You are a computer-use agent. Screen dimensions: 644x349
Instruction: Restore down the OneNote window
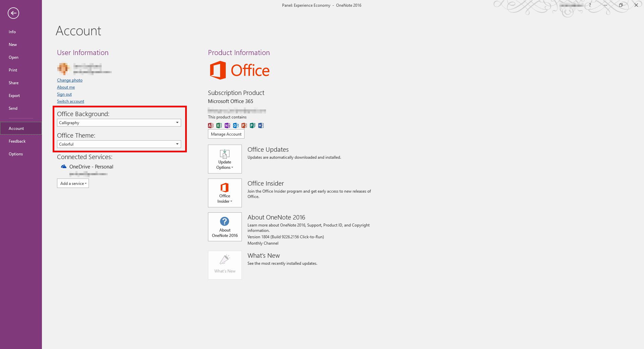click(621, 5)
